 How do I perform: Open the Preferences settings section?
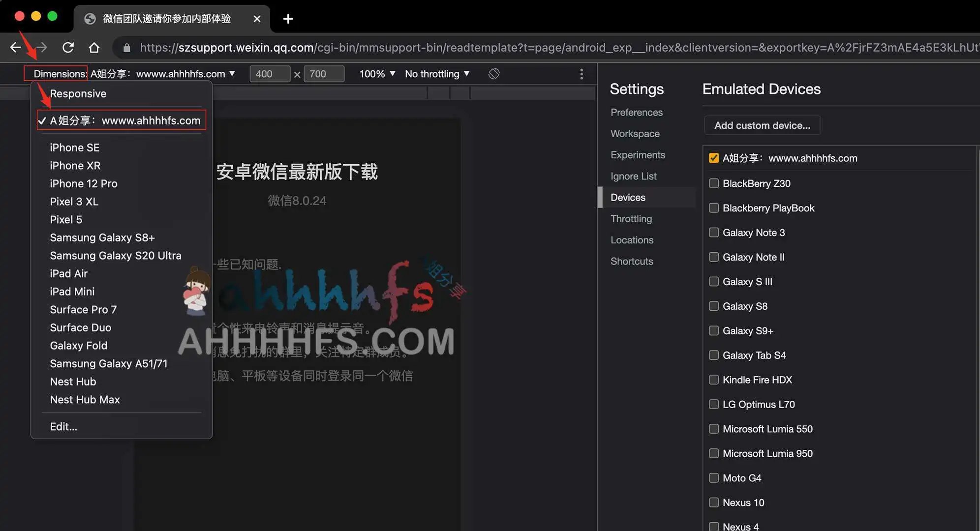click(x=636, y=112)
